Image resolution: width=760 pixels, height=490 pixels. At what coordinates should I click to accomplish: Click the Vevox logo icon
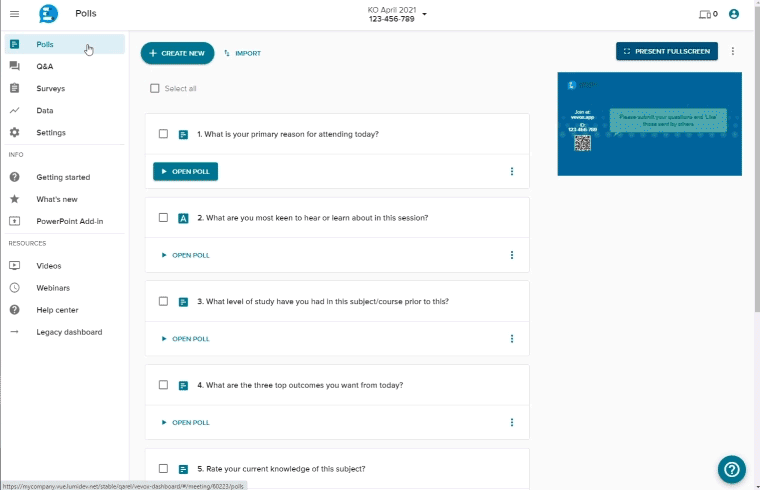pos(48,14)
